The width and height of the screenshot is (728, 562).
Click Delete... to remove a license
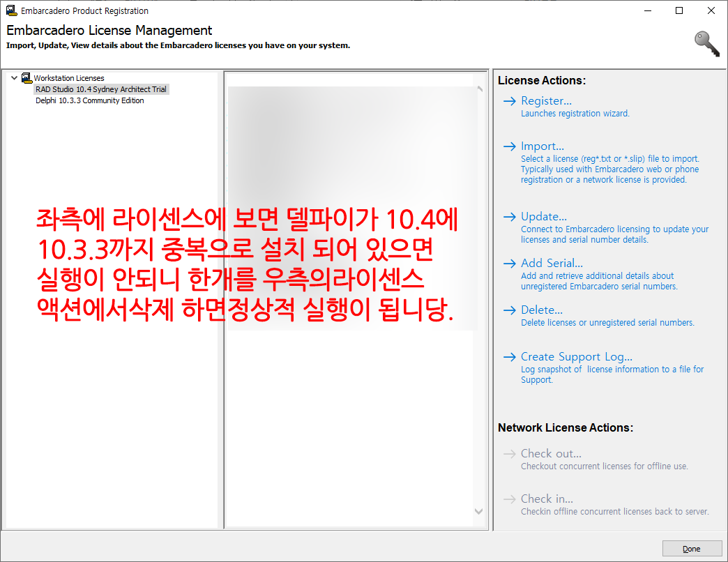[x=541, y=310]
